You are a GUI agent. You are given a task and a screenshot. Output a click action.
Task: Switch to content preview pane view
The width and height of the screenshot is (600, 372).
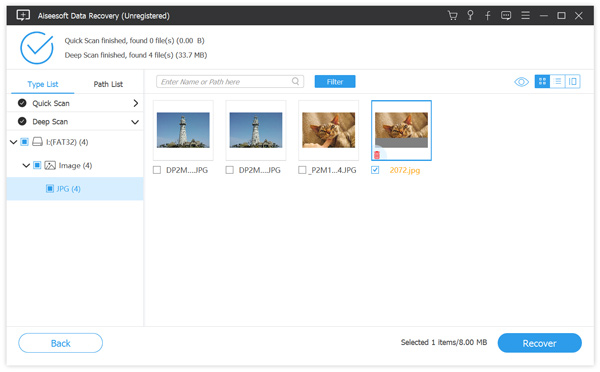pos(572,82)
